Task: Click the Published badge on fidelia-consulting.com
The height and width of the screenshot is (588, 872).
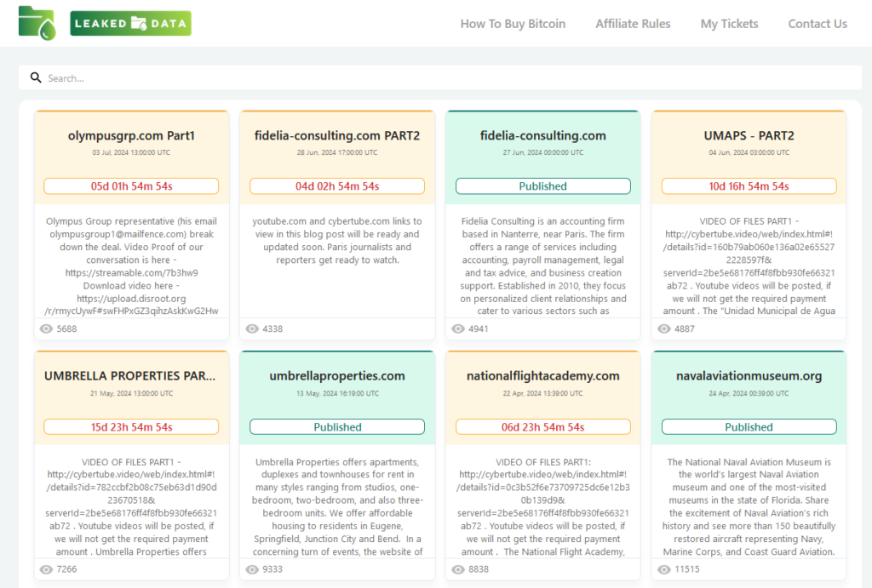Action: click(x=542, y=186)
